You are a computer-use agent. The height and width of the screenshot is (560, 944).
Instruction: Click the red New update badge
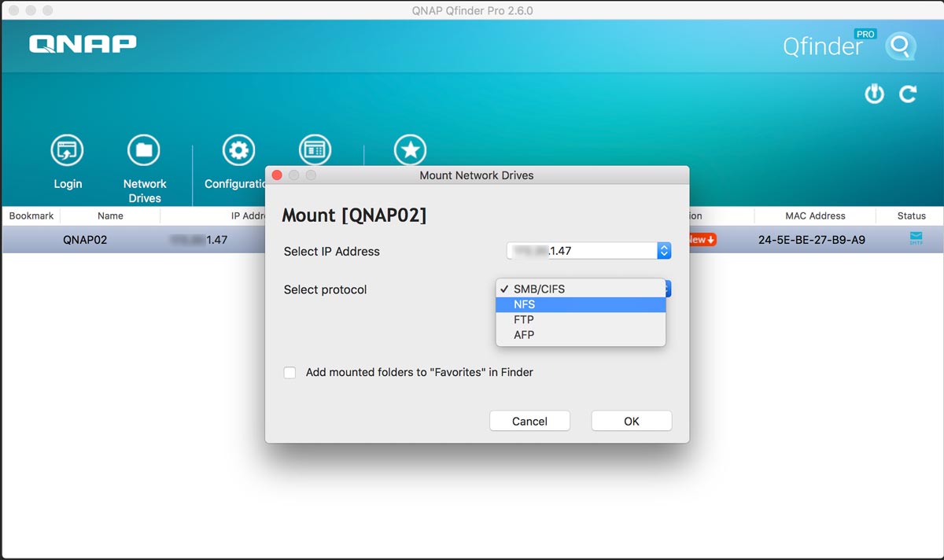tap(702, 239)
